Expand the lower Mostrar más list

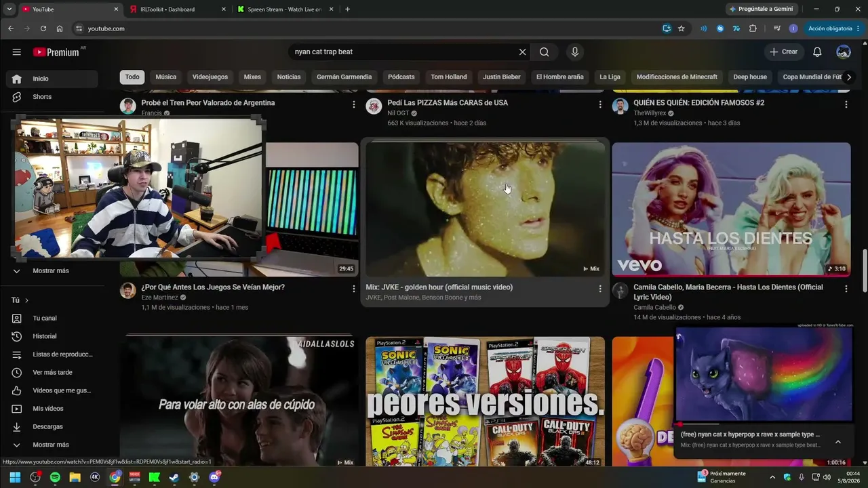tap(53, 445)
